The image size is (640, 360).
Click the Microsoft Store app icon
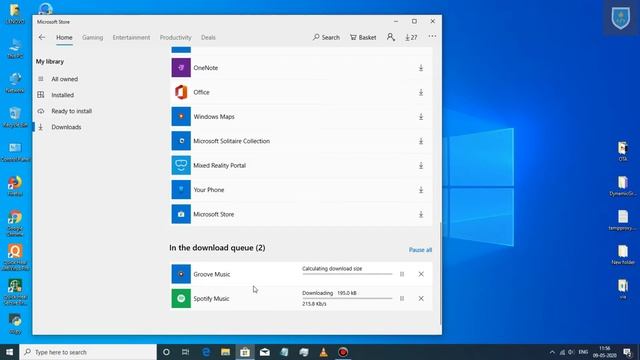pos(181,214)
